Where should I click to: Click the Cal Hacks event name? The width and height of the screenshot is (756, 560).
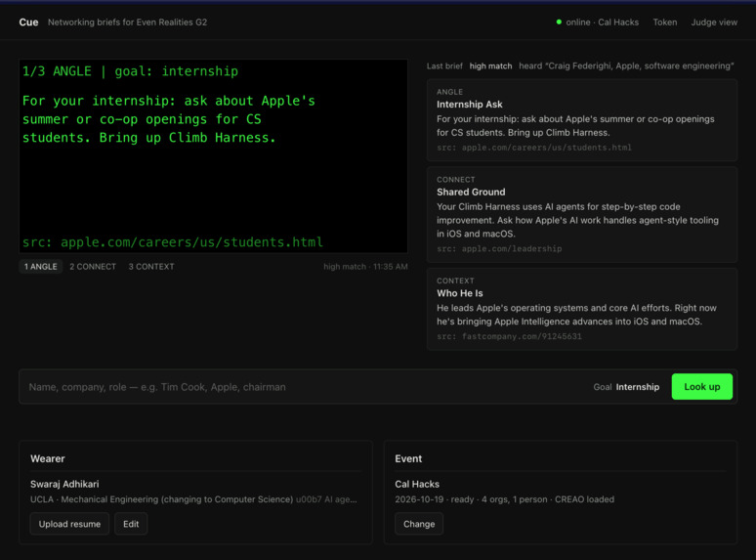(417, 484)
